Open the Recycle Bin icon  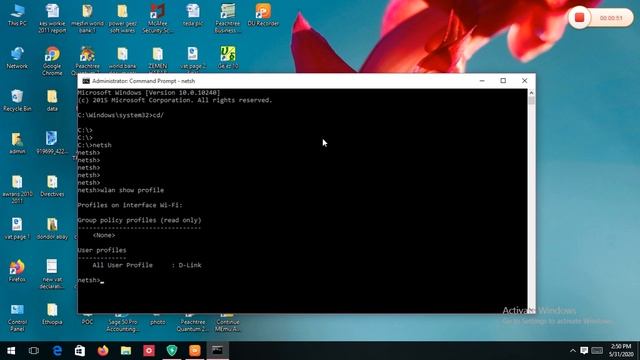tap(17, 100)
